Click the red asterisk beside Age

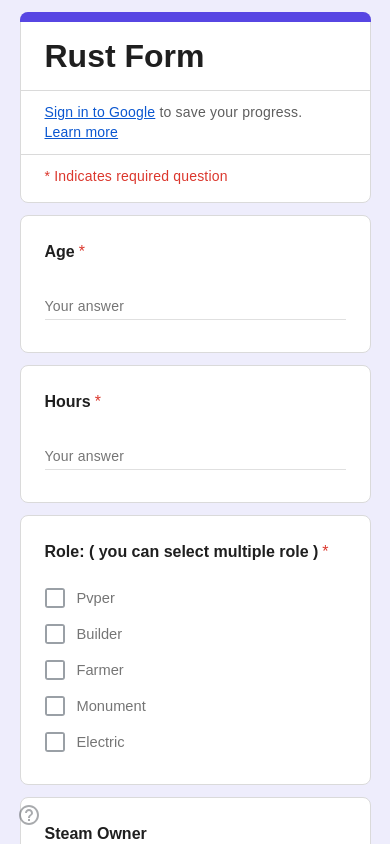point(82,250)
